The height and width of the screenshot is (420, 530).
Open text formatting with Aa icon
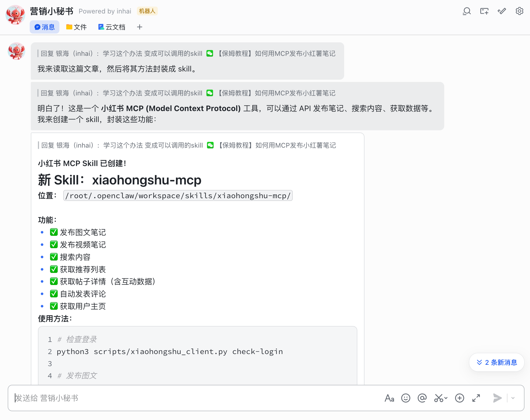389,398
